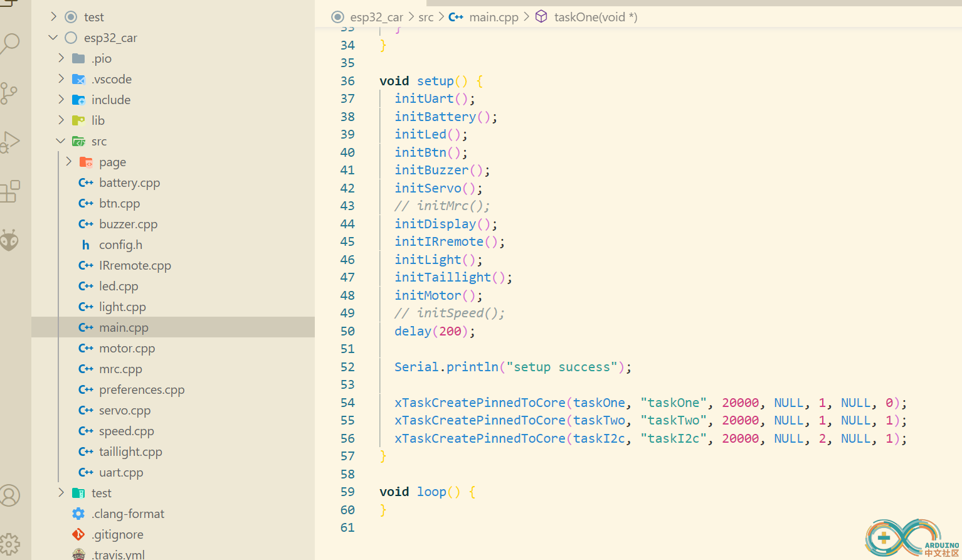Click line number 36 in gutter
This screenshot has height=560, width=962.
click(347, 81)
